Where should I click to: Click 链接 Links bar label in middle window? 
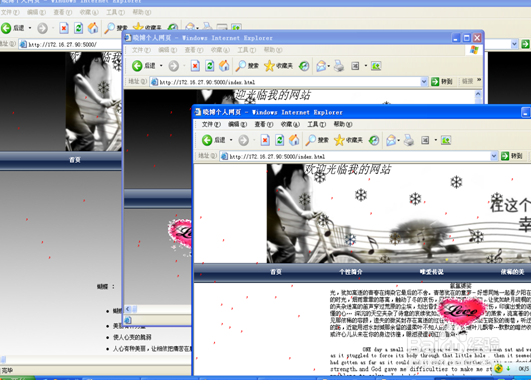click(x=467, y=81)
